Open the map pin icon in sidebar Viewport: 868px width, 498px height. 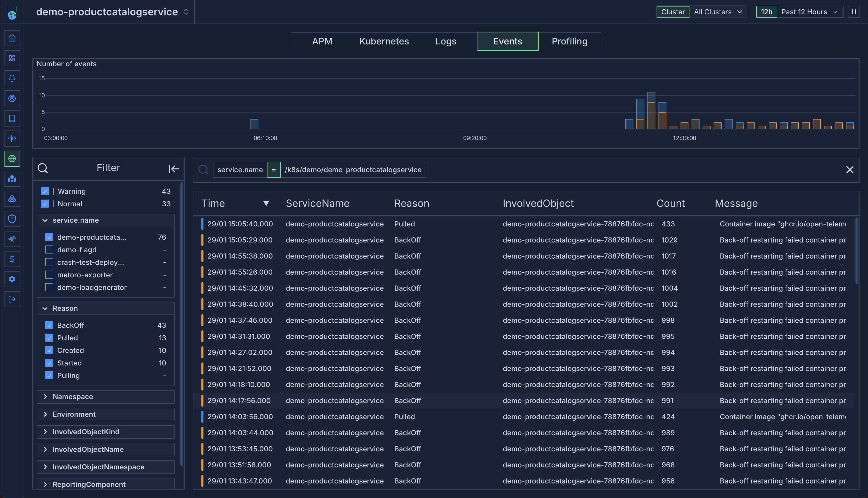pos(12,179)
